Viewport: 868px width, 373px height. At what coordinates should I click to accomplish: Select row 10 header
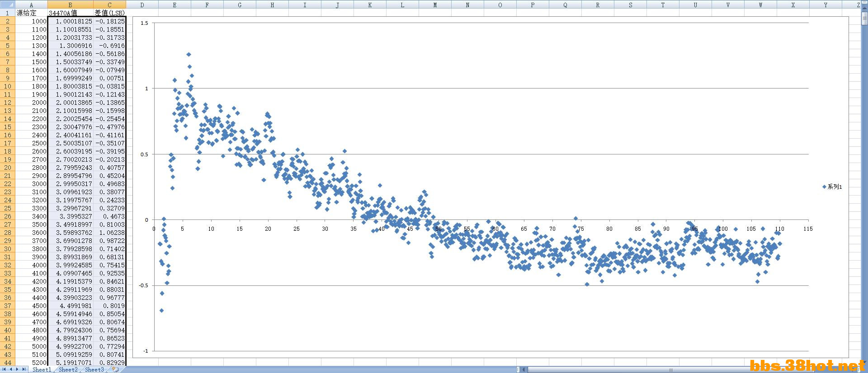pyautogui.click(x=8, y=86)
